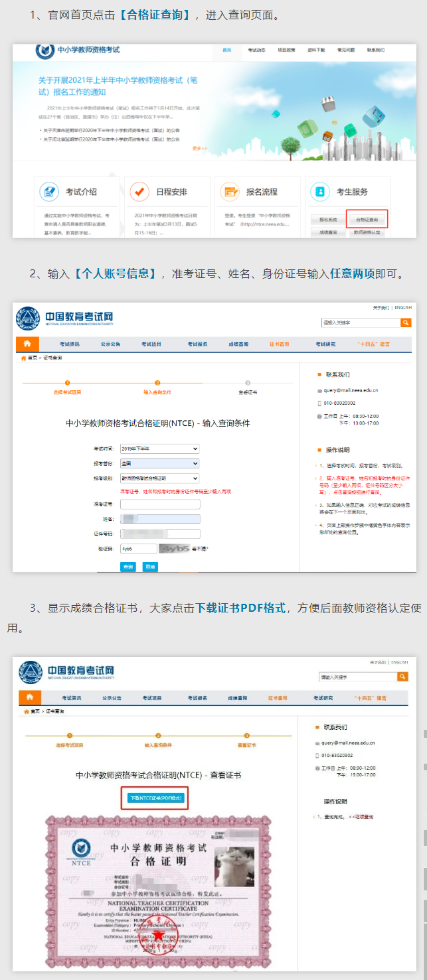Open 考试研究 on the query-condition page navbar
Viewport: 427px width, 980px height.
325,344
